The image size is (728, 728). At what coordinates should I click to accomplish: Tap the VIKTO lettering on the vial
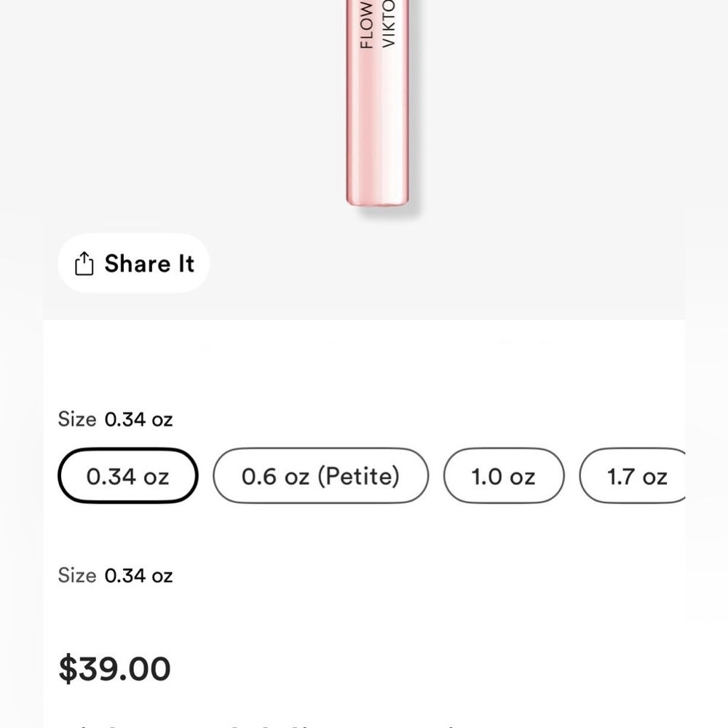(x=388, y=23)
